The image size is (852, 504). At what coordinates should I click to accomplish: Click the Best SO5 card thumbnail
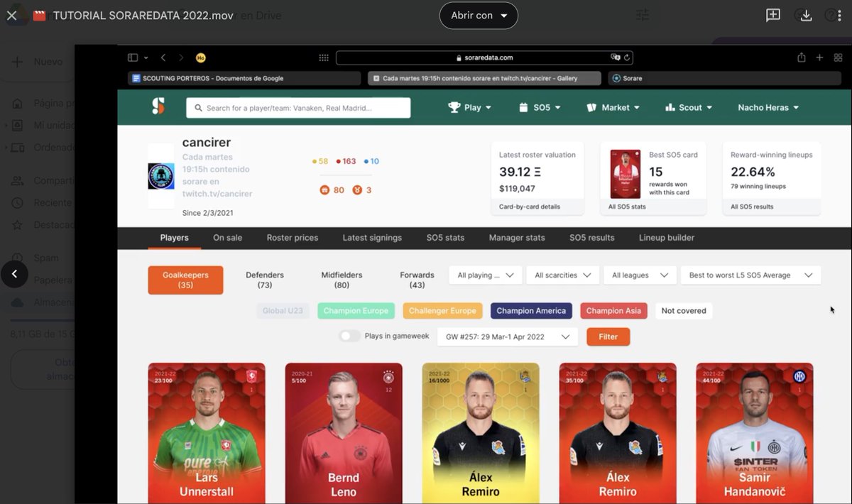point(626,174)
